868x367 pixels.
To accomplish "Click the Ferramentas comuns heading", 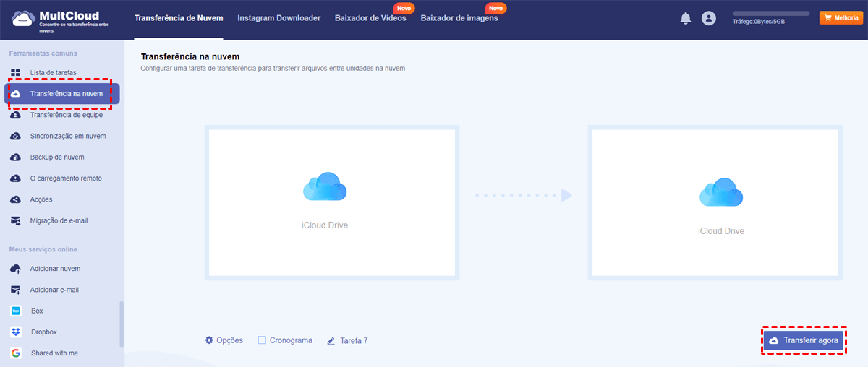I will pos(43,53).
